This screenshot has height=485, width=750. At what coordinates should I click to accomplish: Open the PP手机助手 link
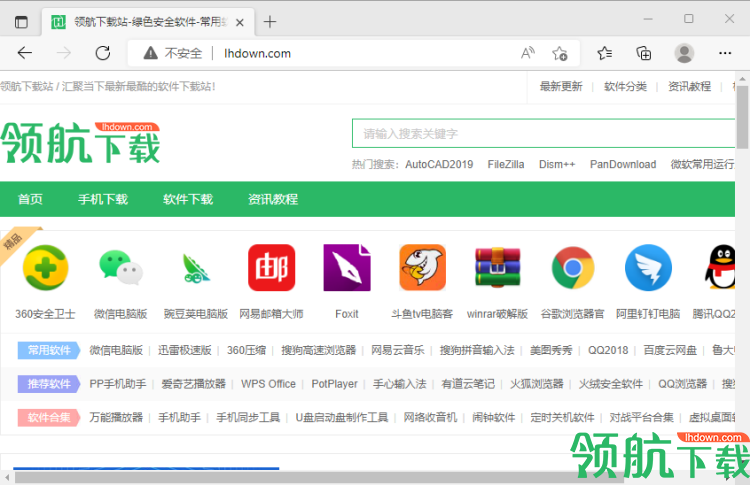coord(118,384)
